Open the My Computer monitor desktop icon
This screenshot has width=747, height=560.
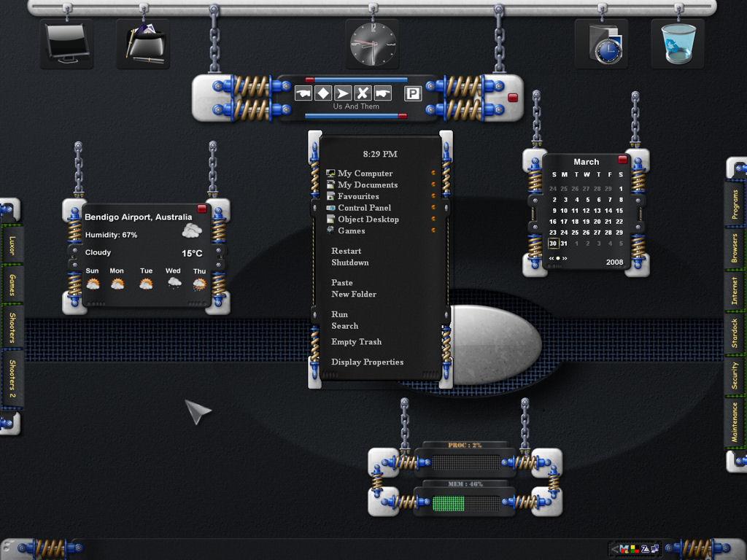click(x=66, y=43)
